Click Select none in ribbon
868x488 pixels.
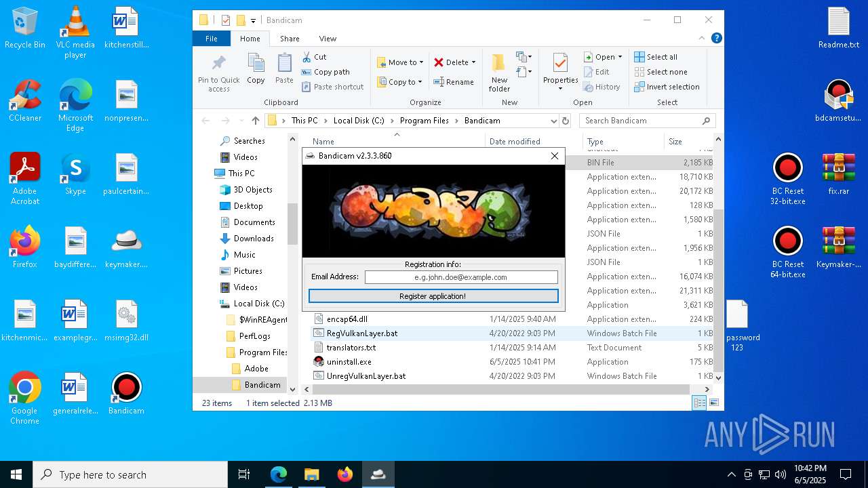660,72
